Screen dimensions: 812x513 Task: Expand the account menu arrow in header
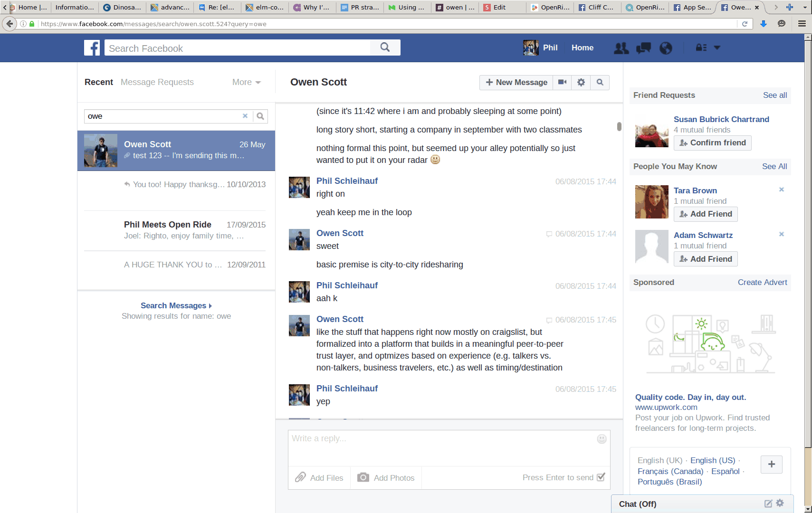pyautogui.click(x=717, y=47)
